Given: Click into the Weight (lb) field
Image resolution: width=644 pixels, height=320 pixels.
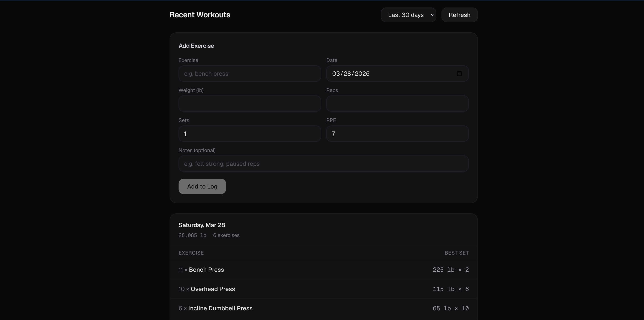Looking at the screenshot, I should pyautogui.click(x=249, y=103).
